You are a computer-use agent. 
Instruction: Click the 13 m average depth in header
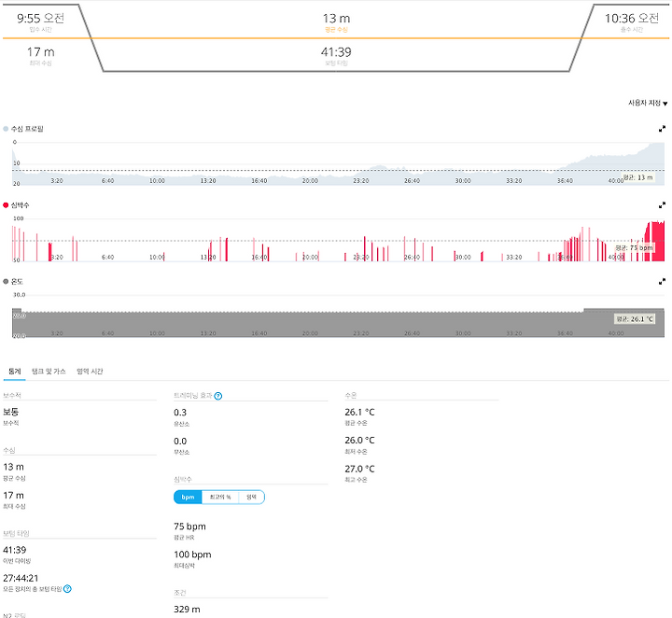[336, 19]
